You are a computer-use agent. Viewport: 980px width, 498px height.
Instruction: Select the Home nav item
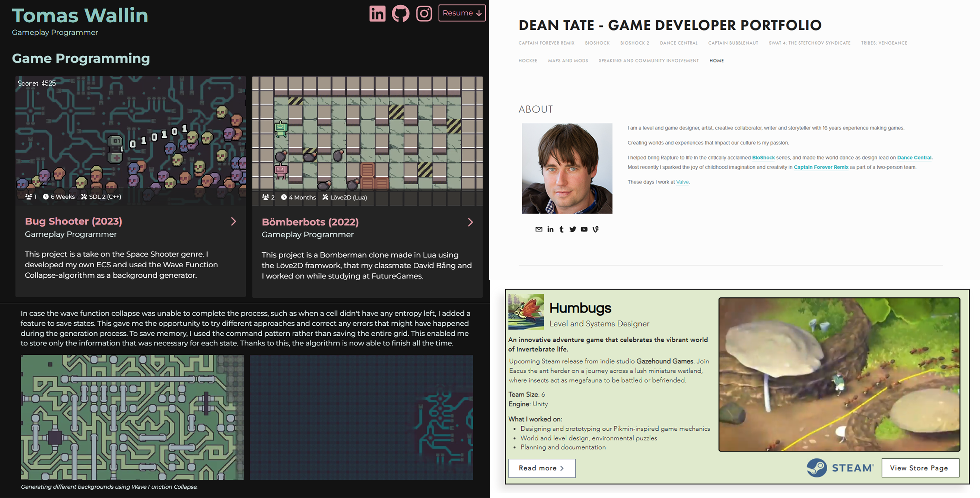pyautogui.click(x=716, y=60)
